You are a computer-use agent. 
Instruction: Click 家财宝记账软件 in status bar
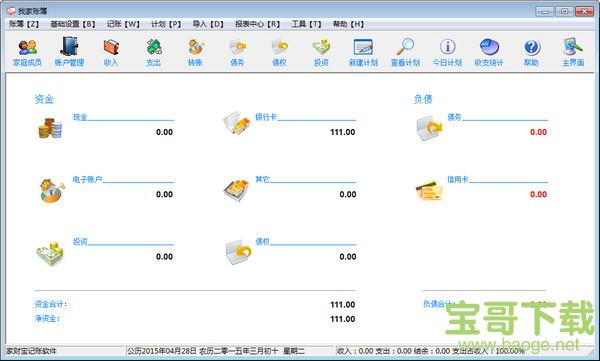coord(31,351)
